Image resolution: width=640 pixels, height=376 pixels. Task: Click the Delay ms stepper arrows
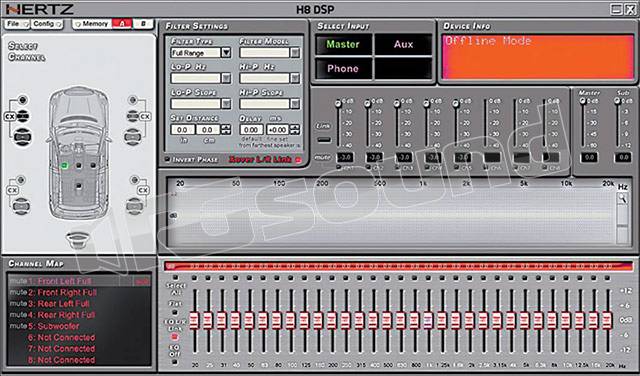pos(295,130)
